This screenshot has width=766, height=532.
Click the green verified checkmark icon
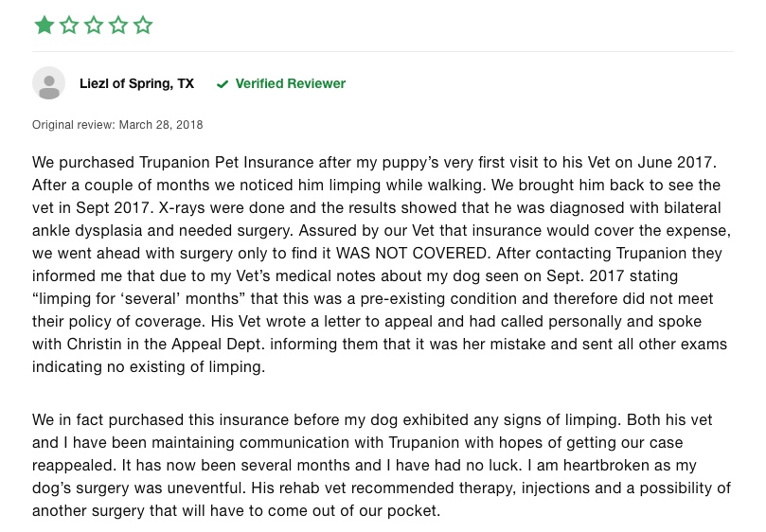point(223,84)
